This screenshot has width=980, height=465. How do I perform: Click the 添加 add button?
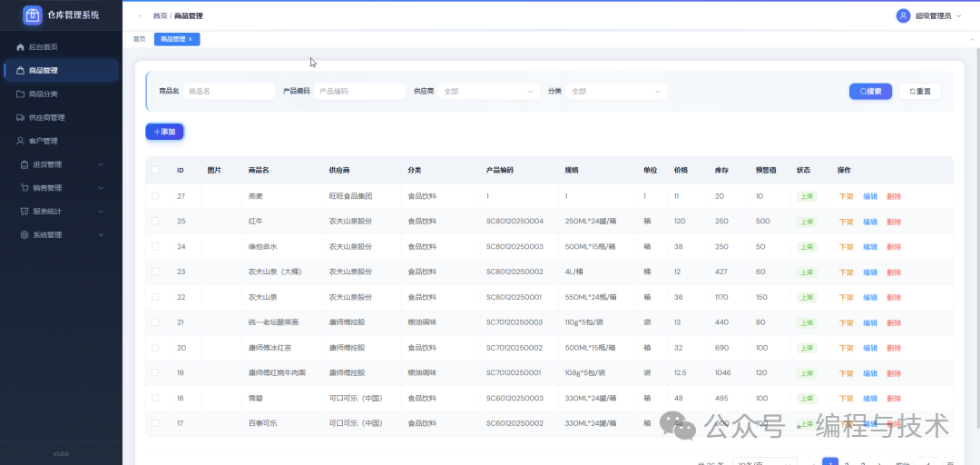tap(164, 132)
